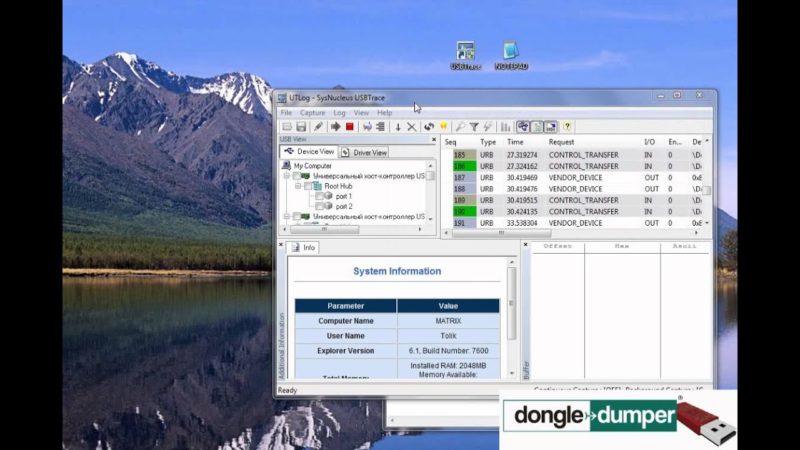Click the Filter funnel icon
This screenshot has height=450, width=800.
point(474,127)
